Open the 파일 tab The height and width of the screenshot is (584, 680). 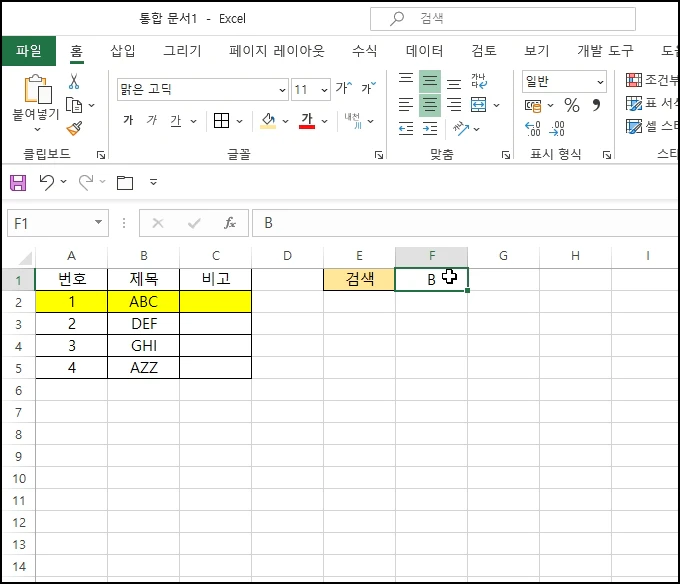point(29,51)
